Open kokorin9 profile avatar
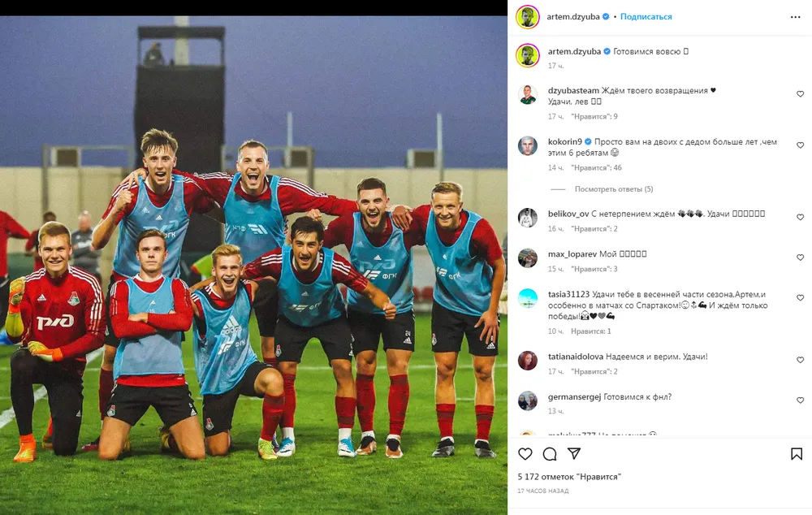Image resolution: width=812 pixels, height=515 pixels. [x=528, y=146]
